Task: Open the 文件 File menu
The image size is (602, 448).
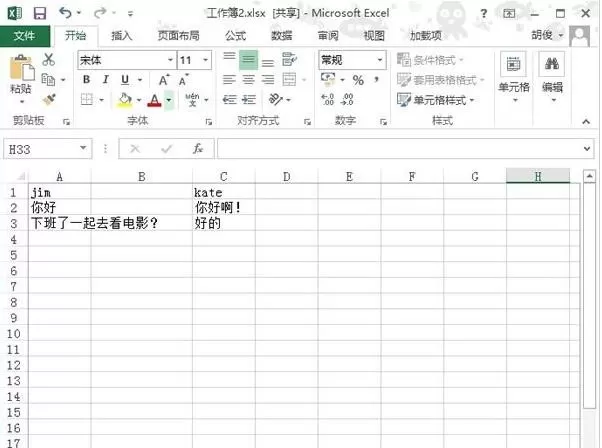Action: [25, 36]
